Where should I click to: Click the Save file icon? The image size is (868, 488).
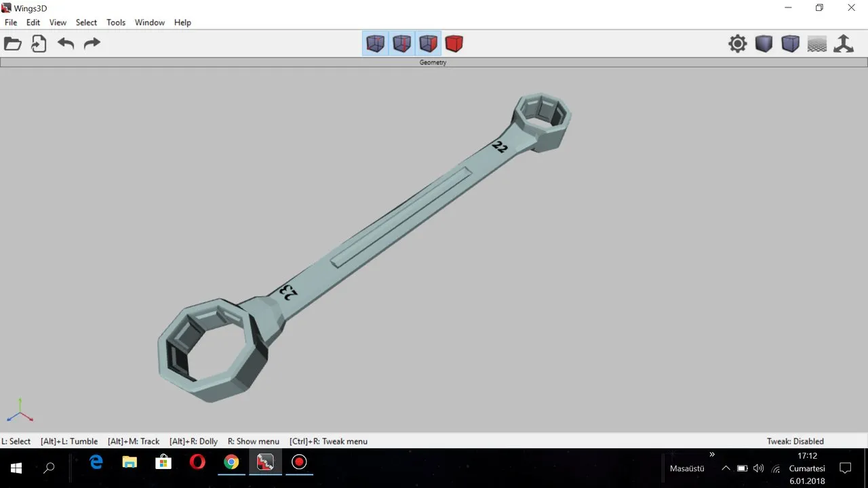coord(39,44)
